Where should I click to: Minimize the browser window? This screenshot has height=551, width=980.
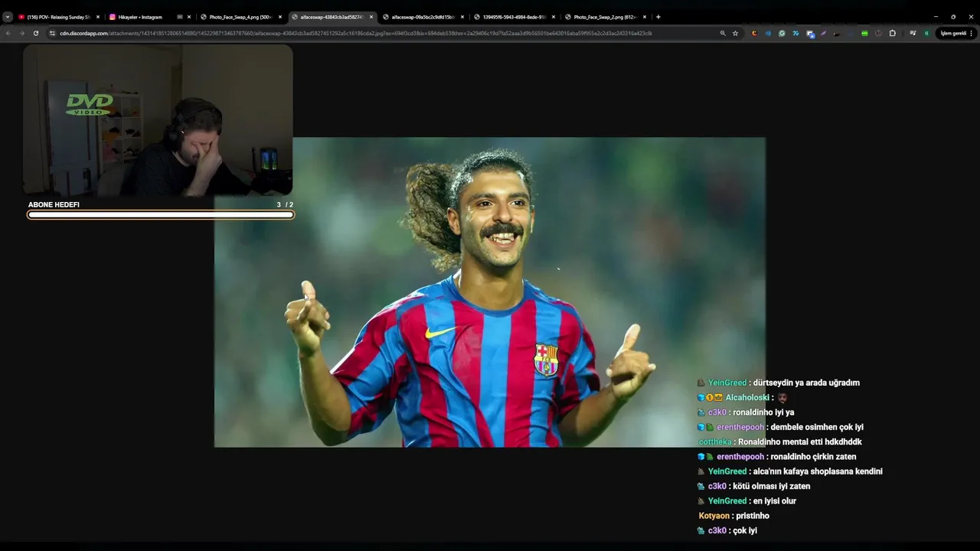coord(936,17)
